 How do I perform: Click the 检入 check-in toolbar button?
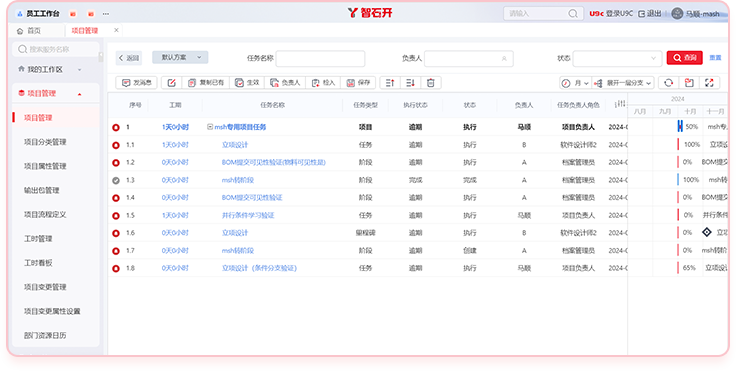click(323, 83)
